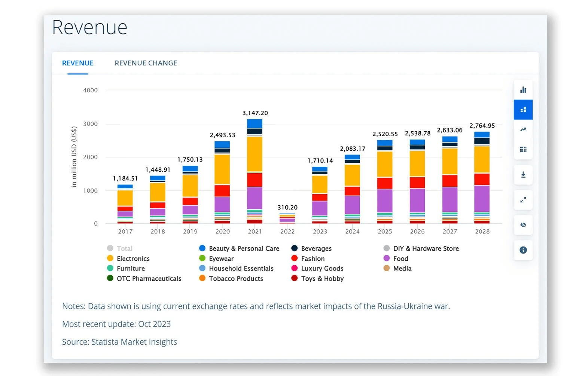Switch to the Revenue Change tab
This screenshot has height=376, width=588.
tap(146, 63)
